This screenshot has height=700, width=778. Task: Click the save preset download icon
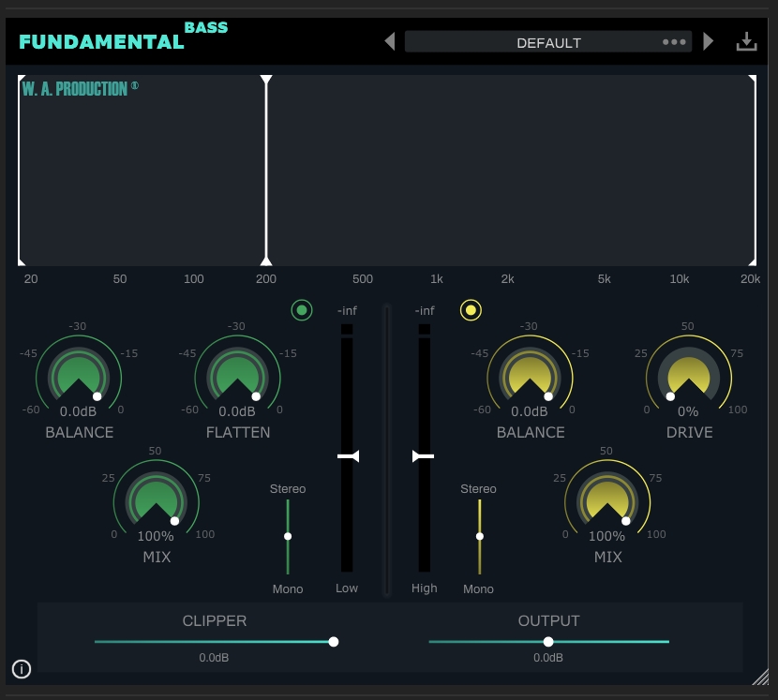click(746, 41)
